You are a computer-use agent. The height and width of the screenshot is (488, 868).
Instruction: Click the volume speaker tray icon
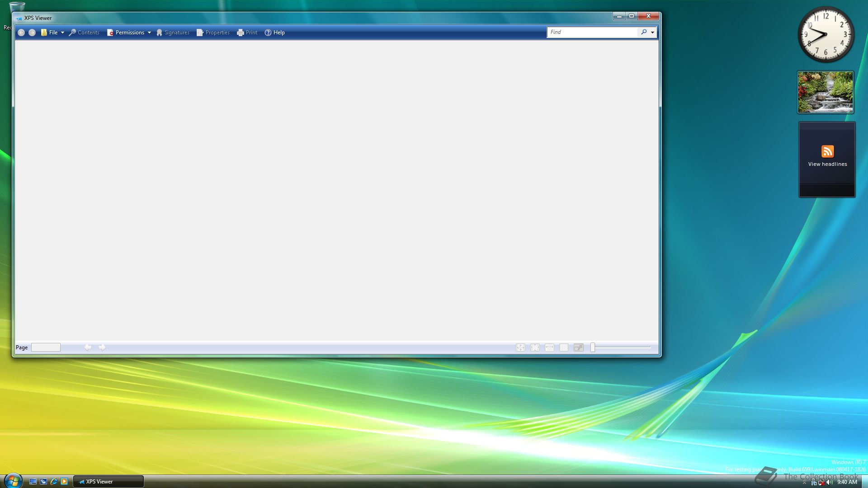point(830,482)
